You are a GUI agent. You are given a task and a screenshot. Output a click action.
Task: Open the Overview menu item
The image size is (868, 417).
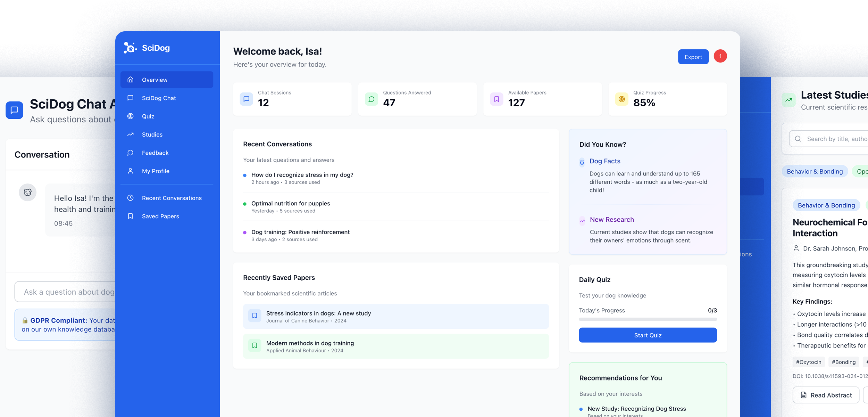tap(167, 80)
